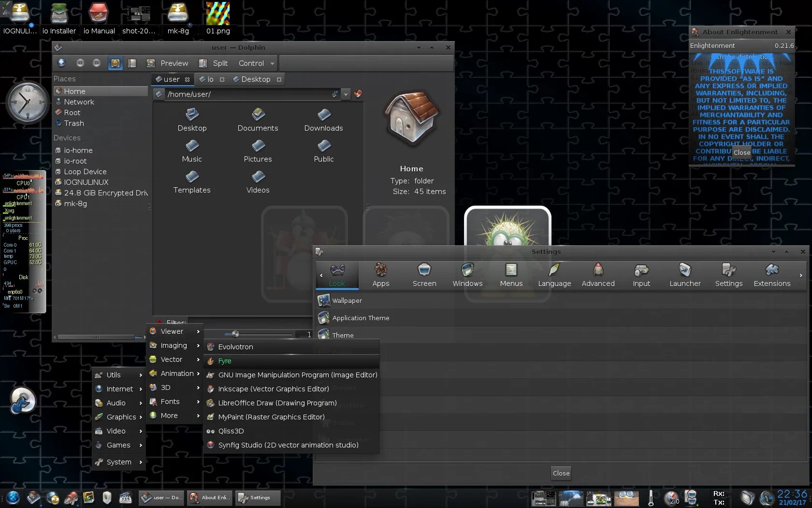Open the Pictures folder icon
812x508 pixels.
point(258,151)
